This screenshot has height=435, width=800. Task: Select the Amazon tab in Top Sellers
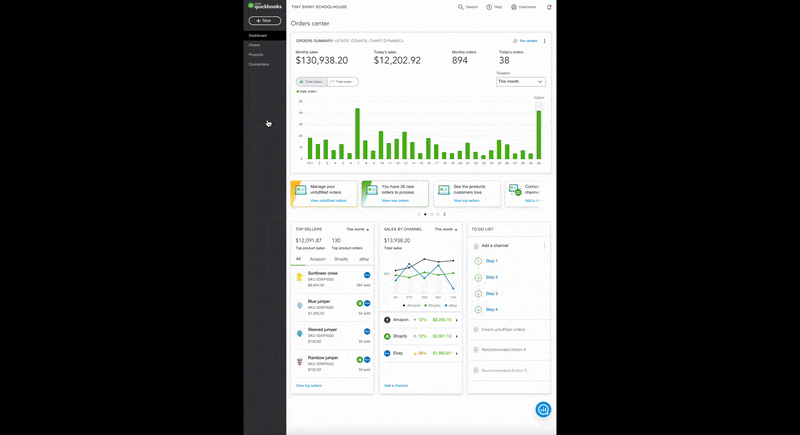[x=317, y=259]
